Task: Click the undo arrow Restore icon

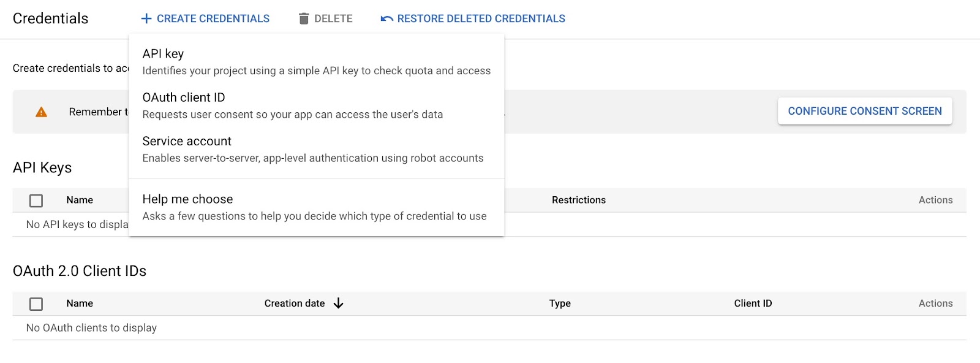Action: pyautogui.click(x=386, y=19)
